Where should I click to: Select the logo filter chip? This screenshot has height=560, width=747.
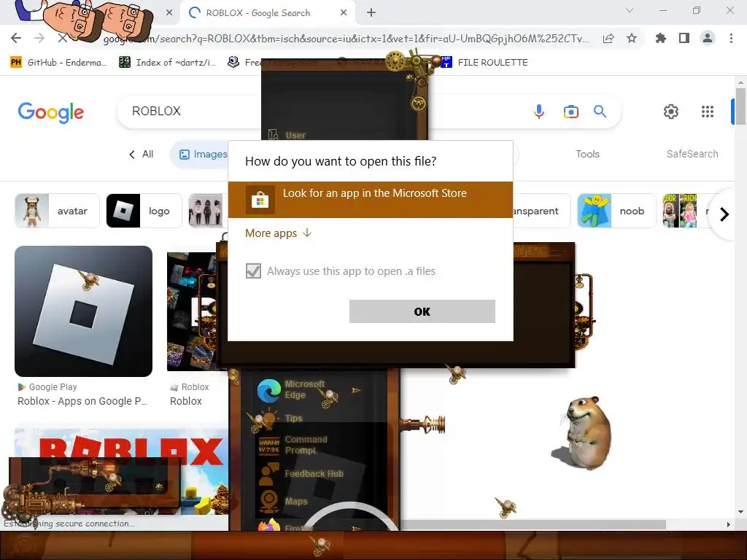(x=144, y=211)
